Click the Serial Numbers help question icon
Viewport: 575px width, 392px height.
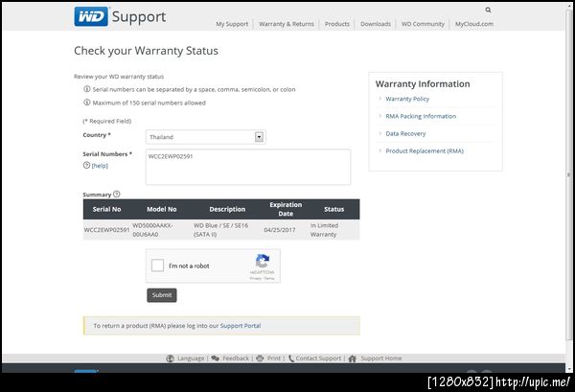click(x=86, y=165)
